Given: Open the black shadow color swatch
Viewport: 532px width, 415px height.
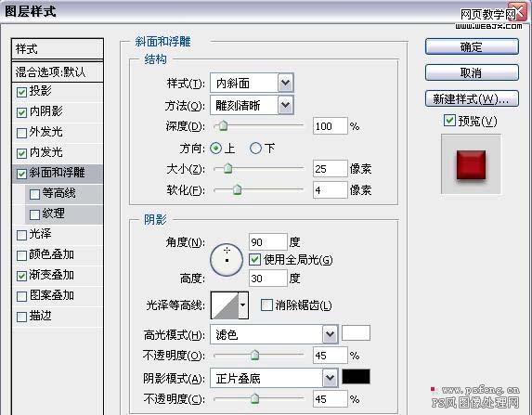Looking at the screenshot, I should click(x=356, y=376).
